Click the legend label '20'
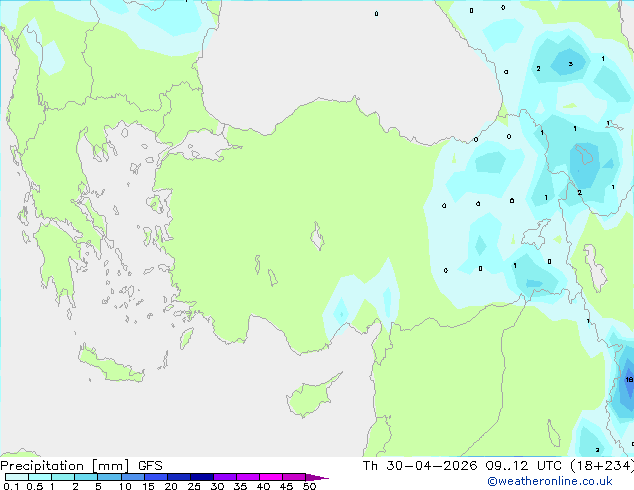Image resolution: width=634 pixels, height=490 pixels. 171,486
